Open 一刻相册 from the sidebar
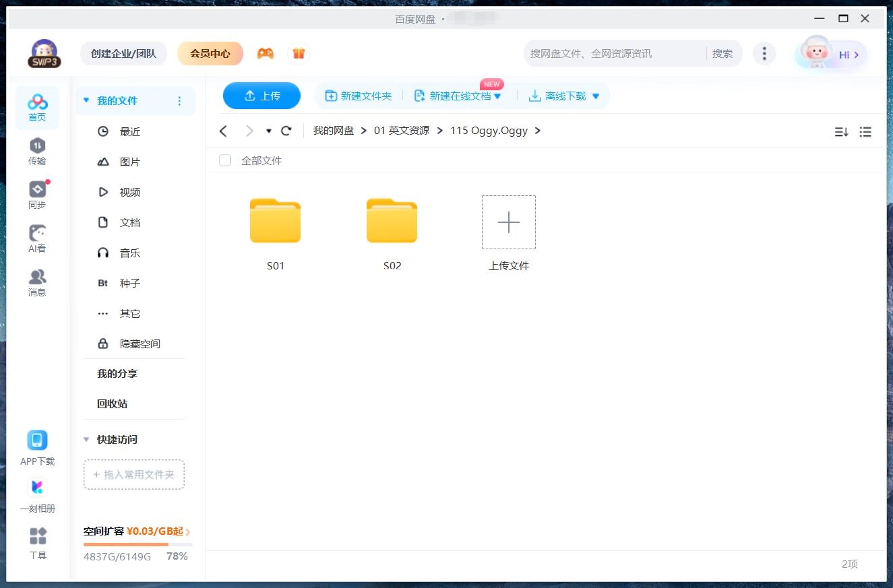 [x=37, y=490]
